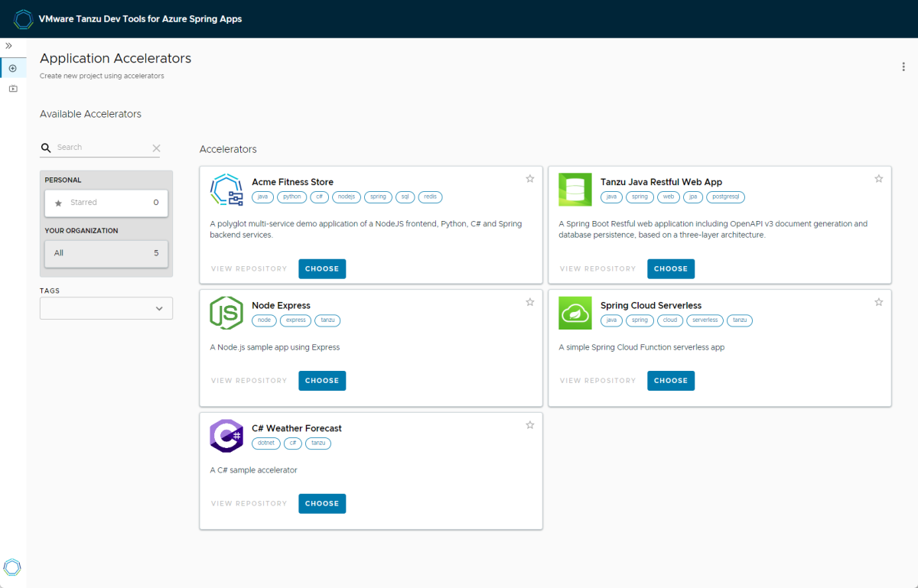Click the nodejs tag on Acme Fitness Store
Image resolution: width=918 pixels, height=588 pixels.
pos(347,197)
